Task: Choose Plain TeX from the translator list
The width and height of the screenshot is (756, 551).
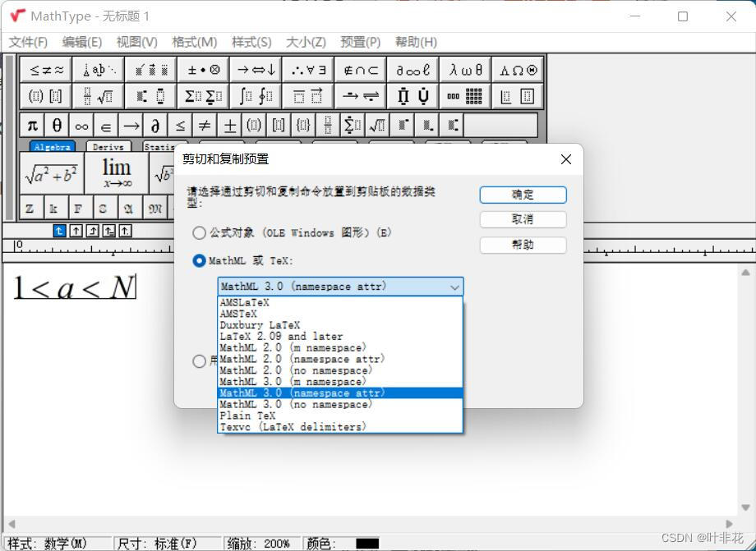Action: [x=340, y=416]
